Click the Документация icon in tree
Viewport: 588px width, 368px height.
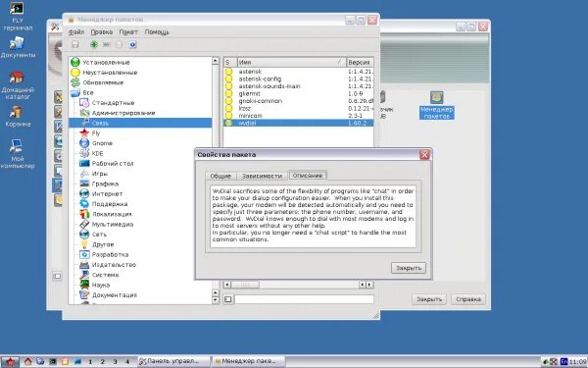click(x=84, y=295)
